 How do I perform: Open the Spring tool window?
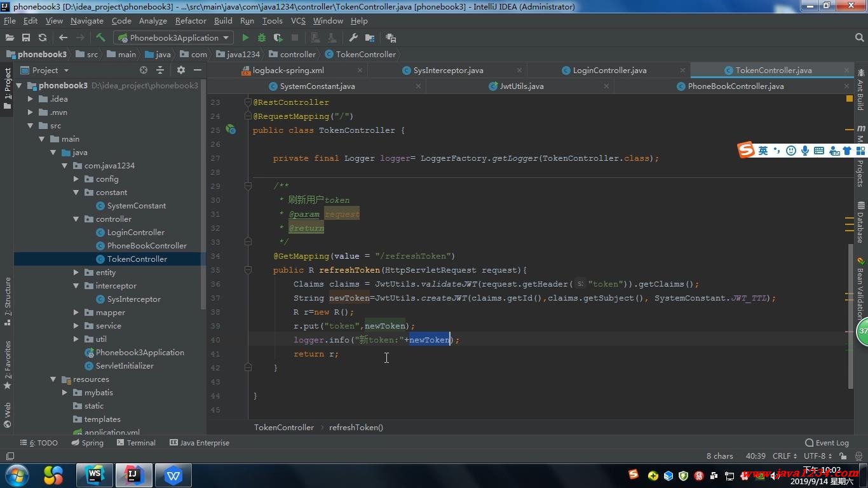87,443
